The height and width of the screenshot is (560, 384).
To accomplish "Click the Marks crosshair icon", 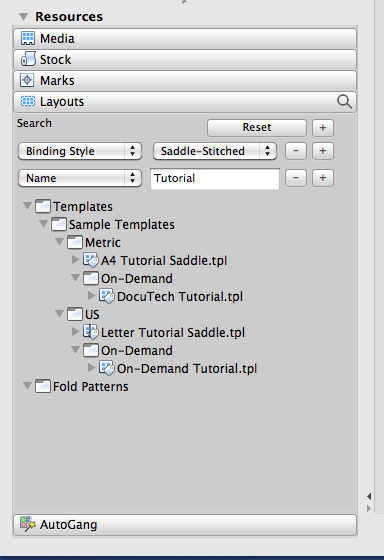I will [27, 80].
